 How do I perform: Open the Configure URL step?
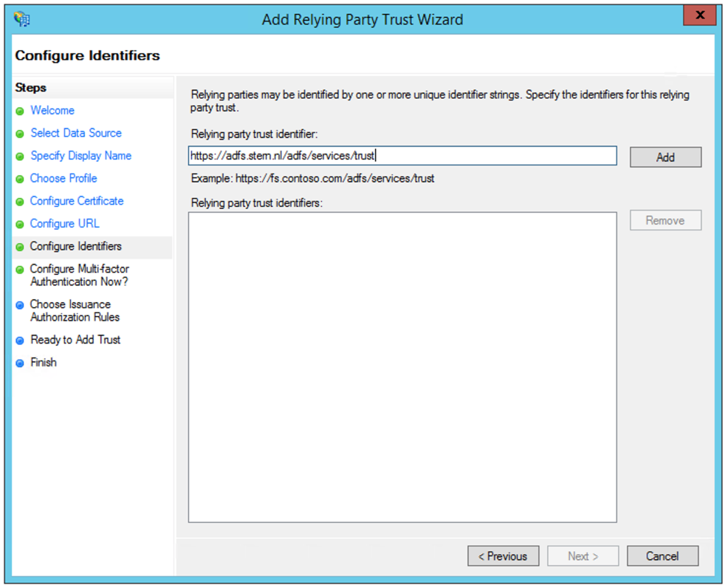tap(64, 224)
